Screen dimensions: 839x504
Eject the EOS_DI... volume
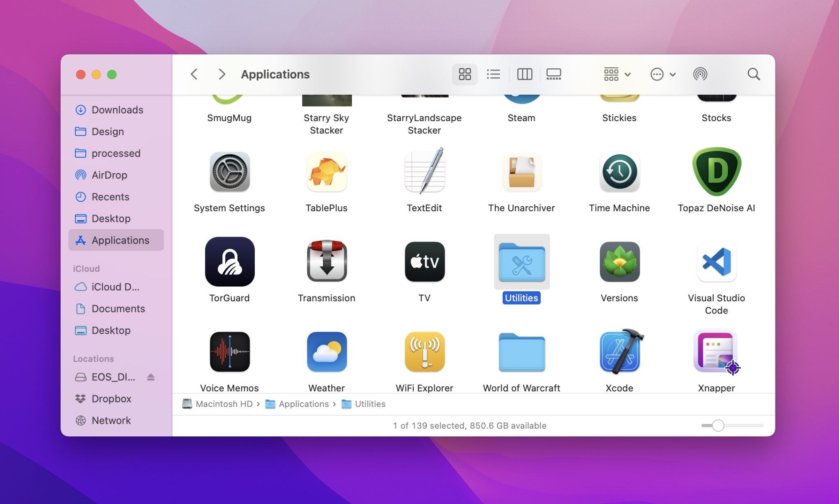[151, 377]
